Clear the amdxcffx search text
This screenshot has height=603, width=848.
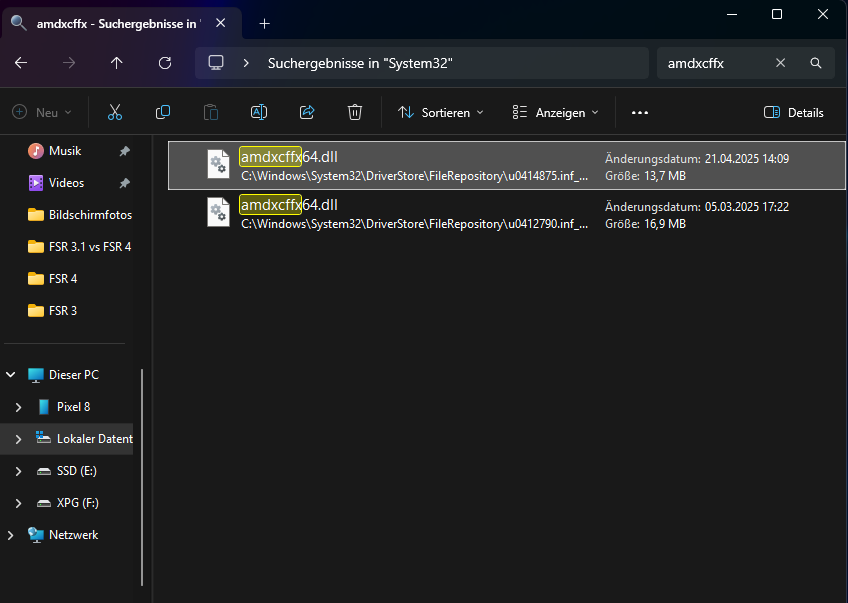click(780, 63)
